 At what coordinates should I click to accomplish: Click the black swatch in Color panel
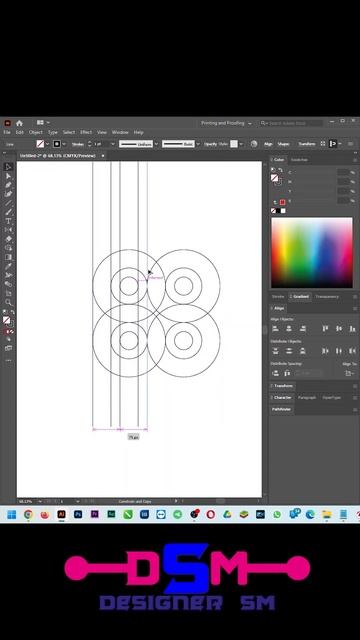(278, 211)
